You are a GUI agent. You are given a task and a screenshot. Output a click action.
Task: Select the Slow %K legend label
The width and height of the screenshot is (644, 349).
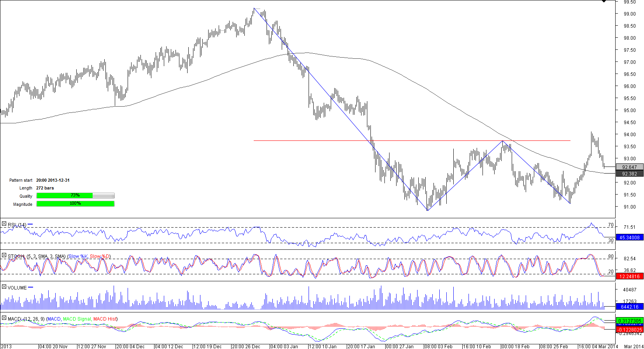78,256
